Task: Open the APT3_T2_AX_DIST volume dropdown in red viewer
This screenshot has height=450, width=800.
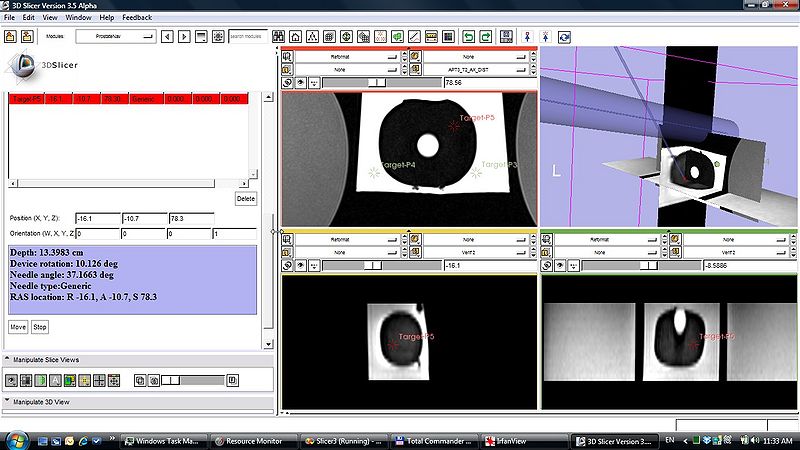Action: [475, 69]
